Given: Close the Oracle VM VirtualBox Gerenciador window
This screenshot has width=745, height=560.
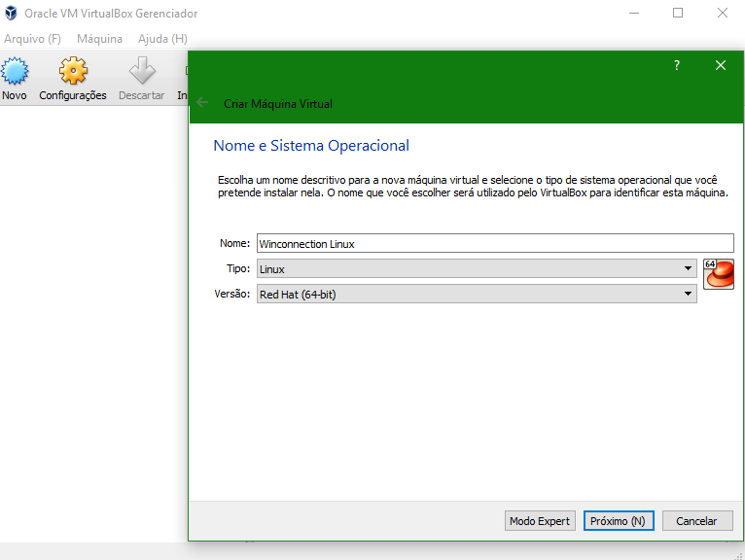Looking at the screenshot, I should coord(723,13).
